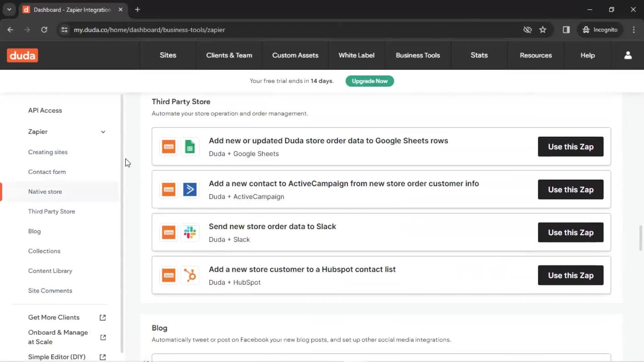Click Google Sheets icon in first zap
Image resolution: width=644 pixels, height=362 pixels.
(x=190, y=147)
